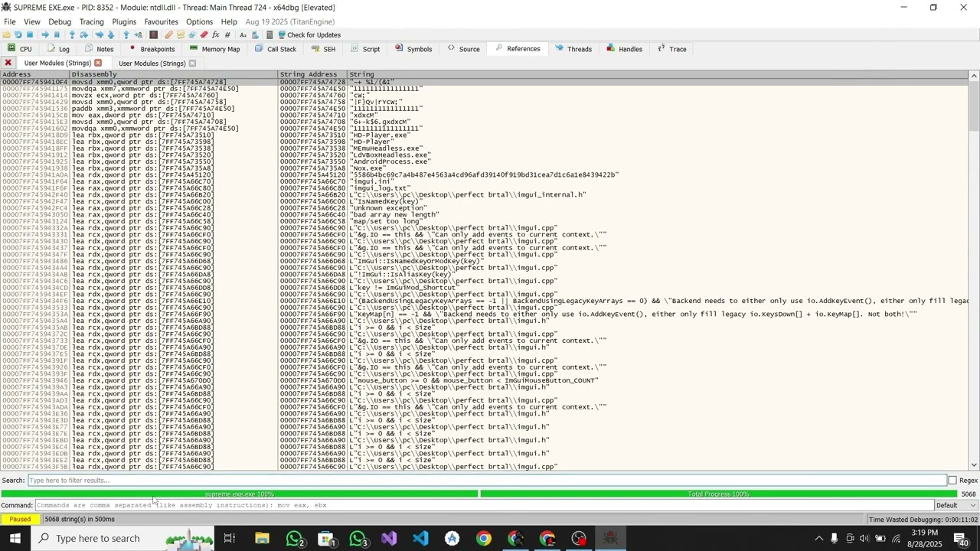980x551 pixels.
Task: Open Functions with the fx icon
Action: click(x=216, y=34)
